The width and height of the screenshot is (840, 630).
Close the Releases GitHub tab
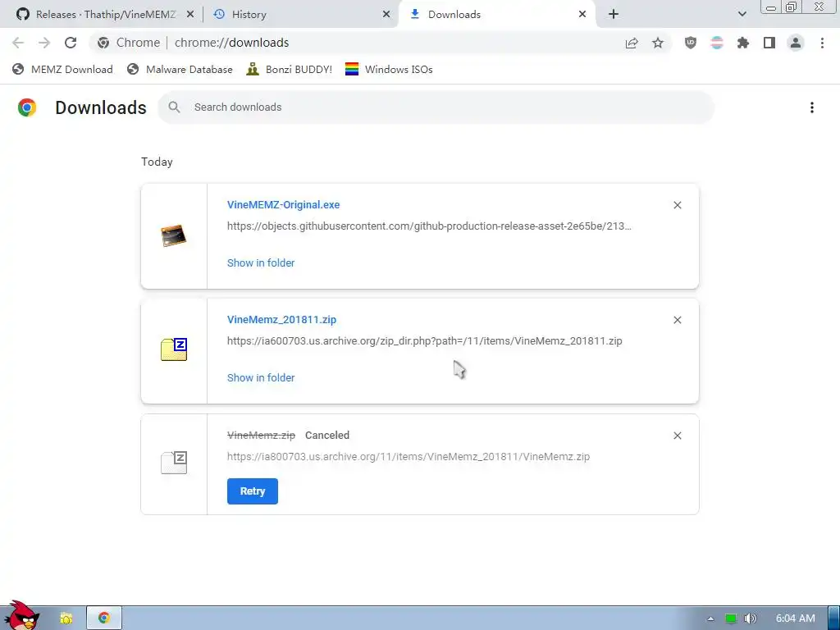tap(190, 15)
